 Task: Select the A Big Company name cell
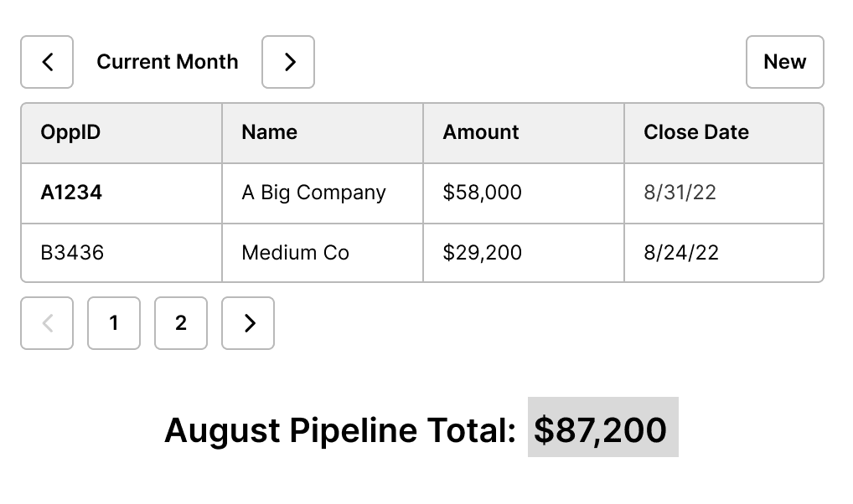(313, 193)
